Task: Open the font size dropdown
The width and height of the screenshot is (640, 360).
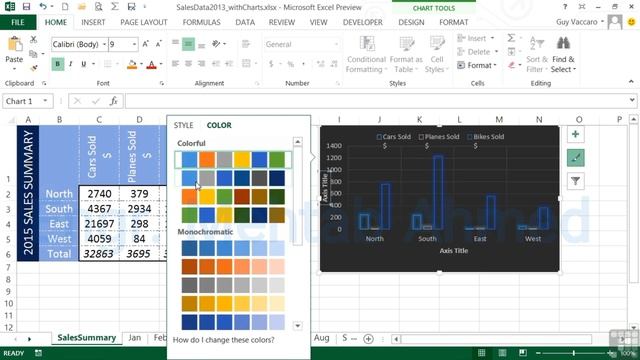Action: [134, 44]
